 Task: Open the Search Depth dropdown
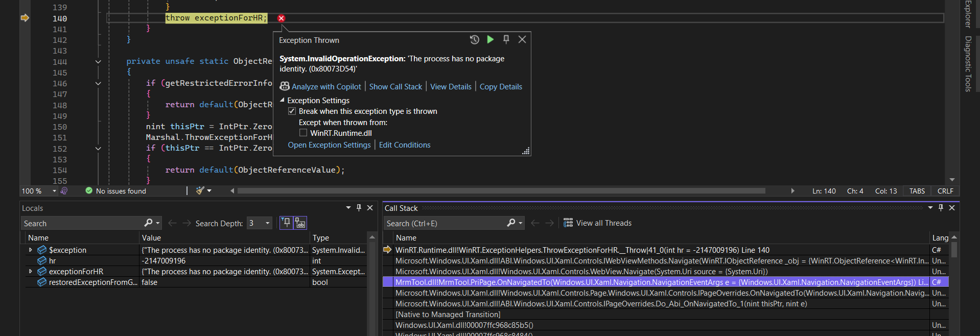[267, 223]
